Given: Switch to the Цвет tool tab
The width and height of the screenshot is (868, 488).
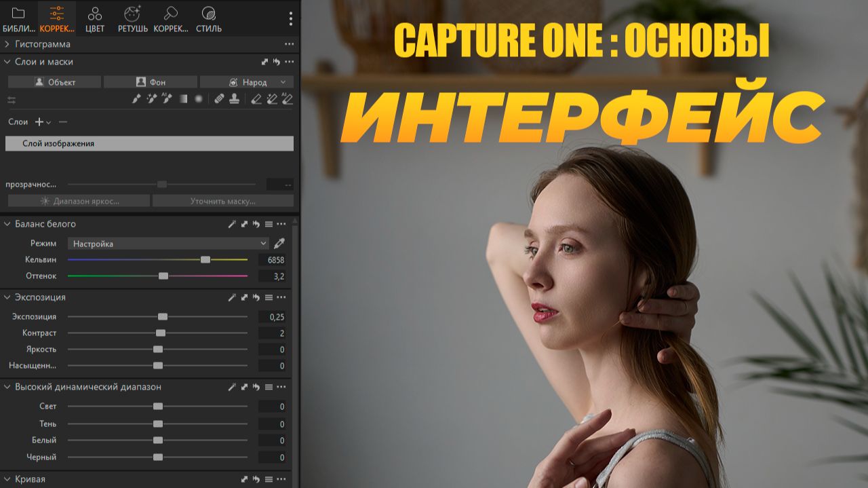Looking at the screenshot, I should 95,19.
